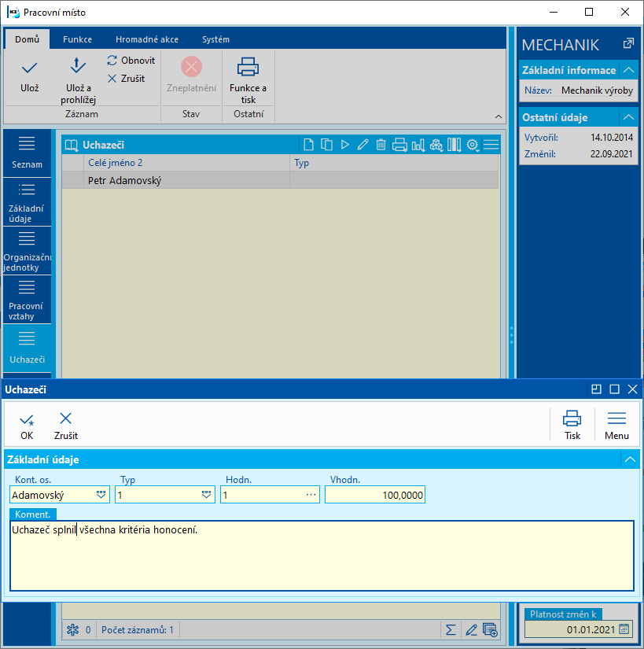Click the bar chart icon in Uchazeči toolbar
This screenshot has width=644, height=649.
coord(418,145)
